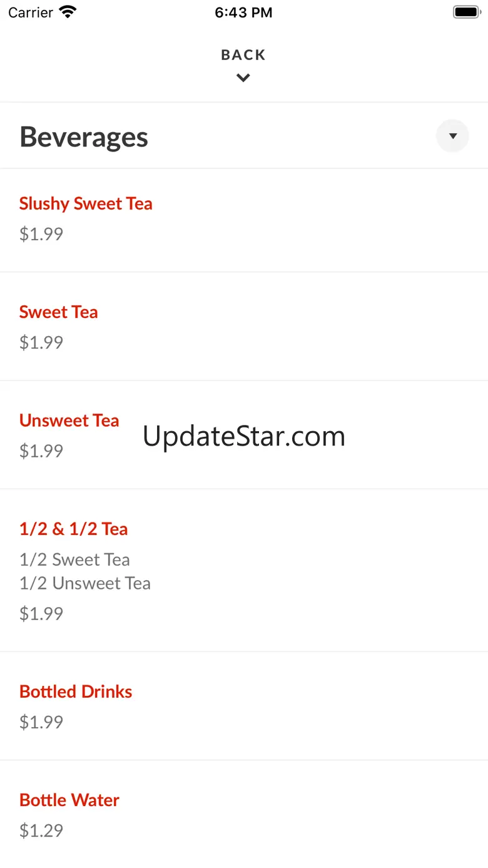Tap the $1.29 Bottle Water price
This screenshot has height=868, width=488.
(41, 830)
